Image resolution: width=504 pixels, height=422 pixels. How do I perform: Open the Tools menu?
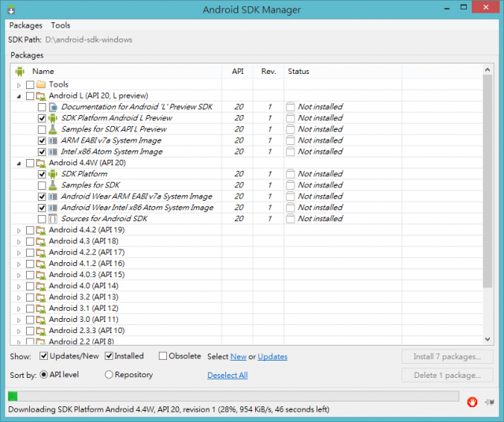pos(61,25)
